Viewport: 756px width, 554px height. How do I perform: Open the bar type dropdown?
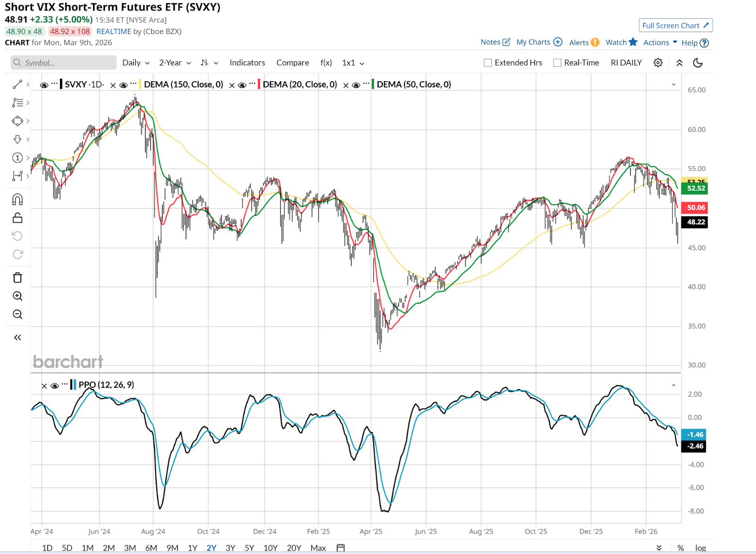pyautogui.click(x=209, y=63)
